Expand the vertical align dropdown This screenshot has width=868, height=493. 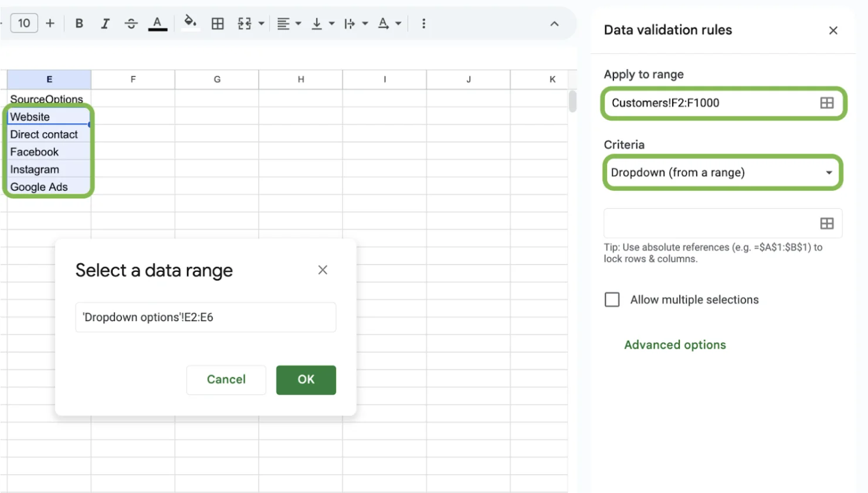click(331, 23)
